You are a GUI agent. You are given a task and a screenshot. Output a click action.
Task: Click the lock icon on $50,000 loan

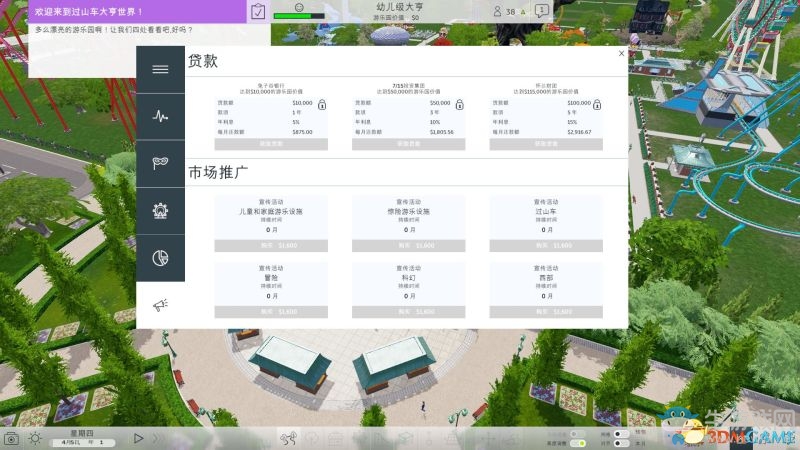[460, 105]
